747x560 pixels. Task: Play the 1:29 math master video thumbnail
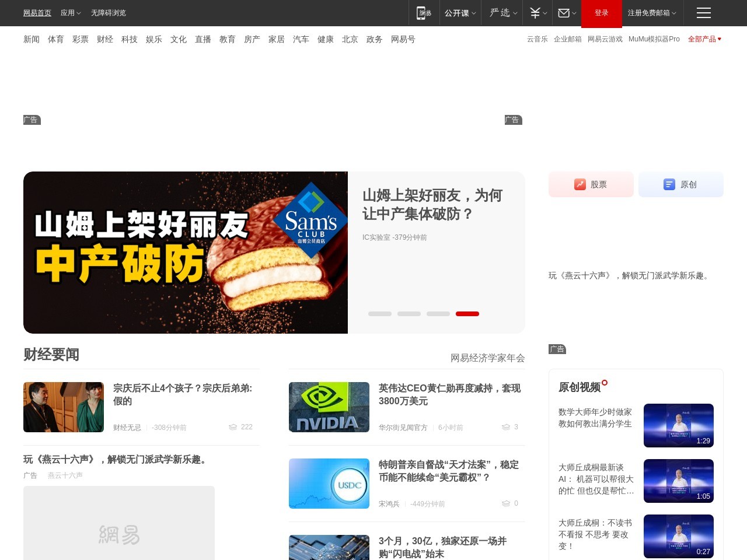pos(678,425)
